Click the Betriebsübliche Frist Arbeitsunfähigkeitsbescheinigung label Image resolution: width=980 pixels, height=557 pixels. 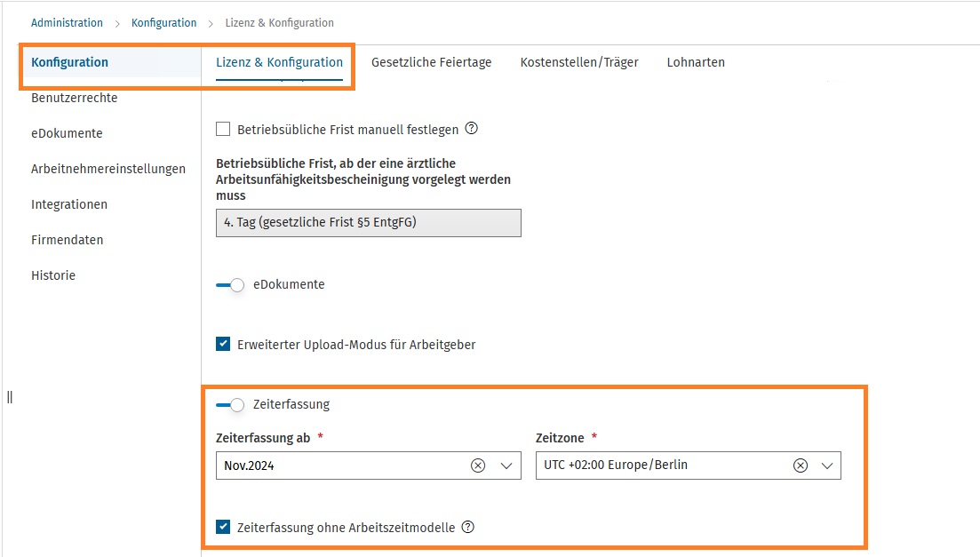pos(363,179)
